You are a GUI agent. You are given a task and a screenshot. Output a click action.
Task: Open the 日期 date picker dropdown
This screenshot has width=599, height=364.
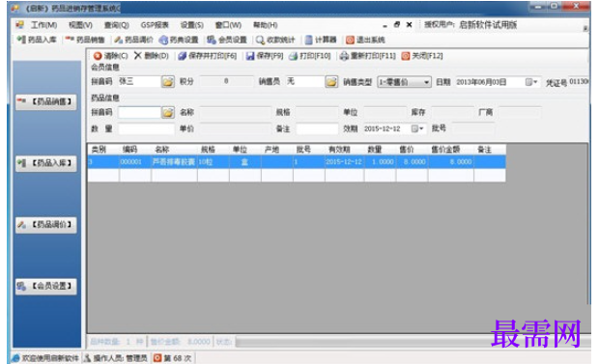(x=531, y=82)
